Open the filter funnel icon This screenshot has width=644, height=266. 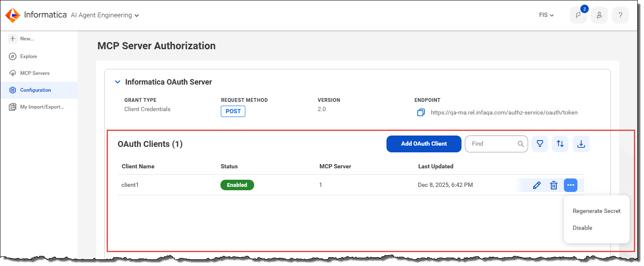[x=540, y=144]
